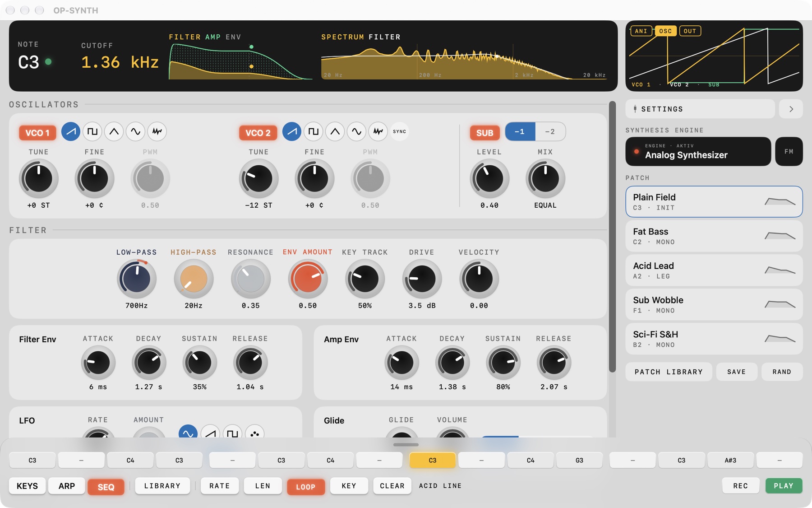Toggle VCO 2 SYNC
This screenshot has width=812, height=508.
[x=400, y=132]
